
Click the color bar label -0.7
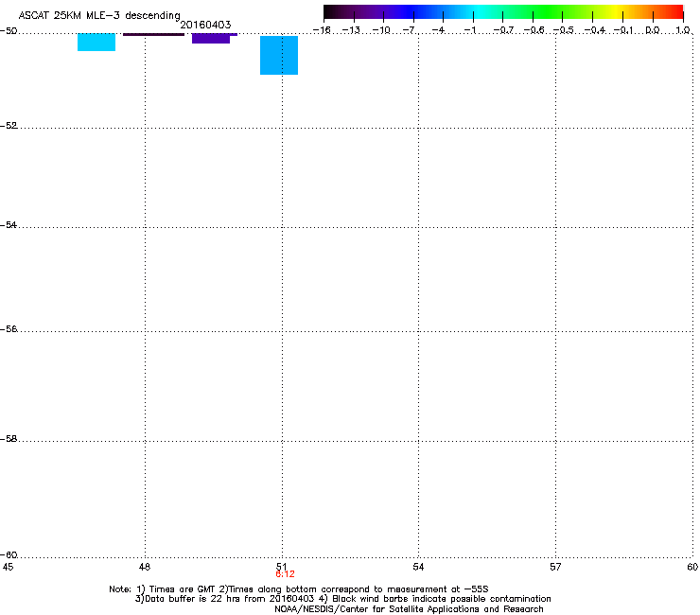pyautogui.click(x=503, y=30)
